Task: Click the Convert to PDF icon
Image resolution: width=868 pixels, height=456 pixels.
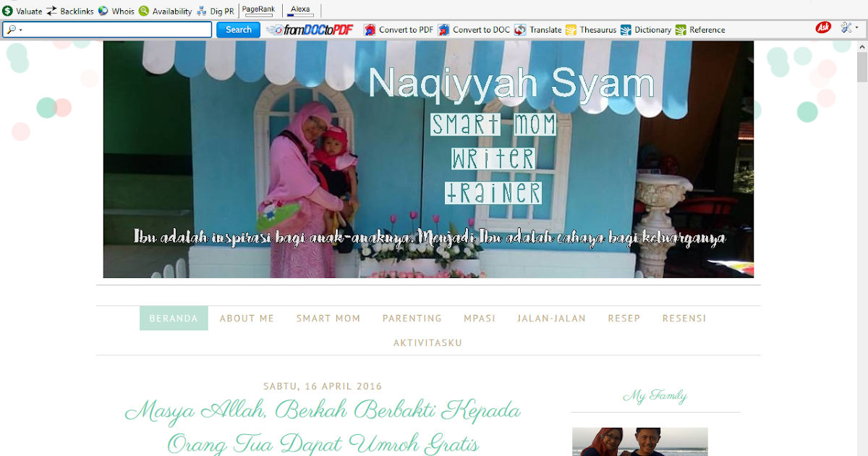Action: pos(370,30)
